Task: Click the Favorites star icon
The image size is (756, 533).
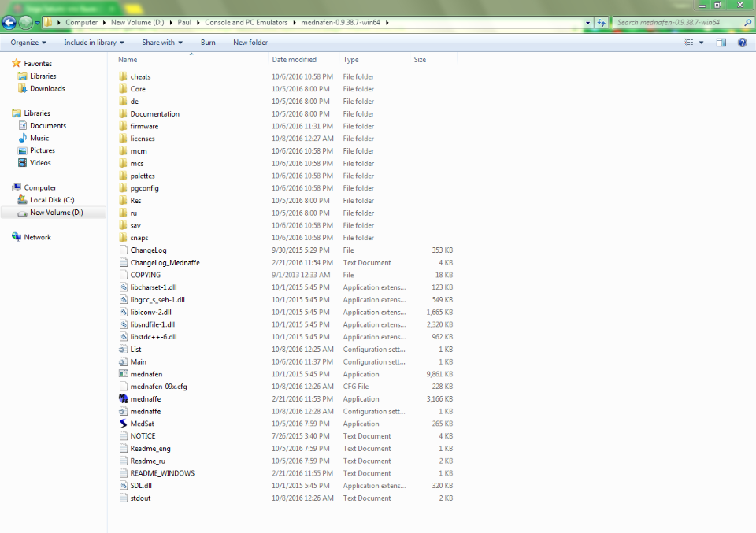Action: pyautogui.click(x=17, y=63)
